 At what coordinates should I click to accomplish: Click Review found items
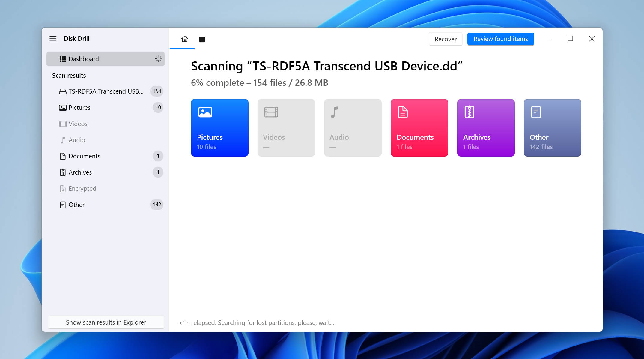click(501, 39)
